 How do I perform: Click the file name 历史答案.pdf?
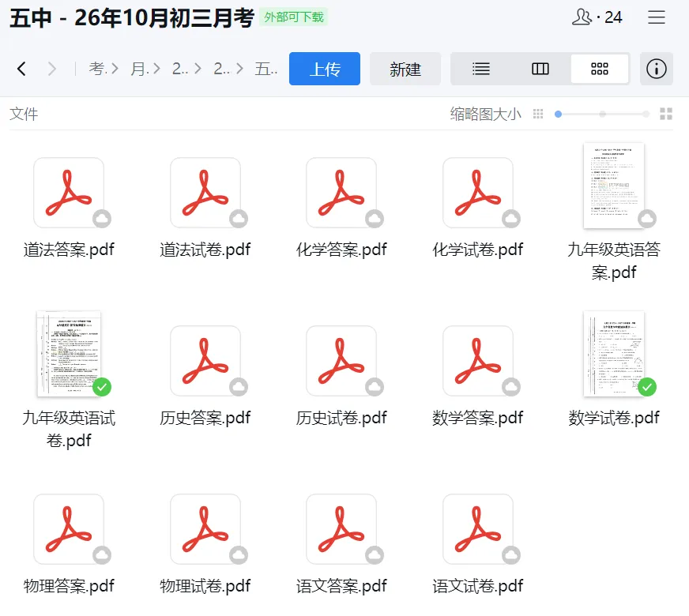[x=205, y=418]
